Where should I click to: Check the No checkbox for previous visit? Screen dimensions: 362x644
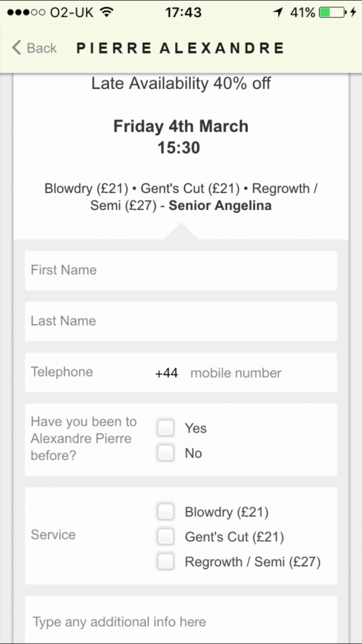coord(166,453)
